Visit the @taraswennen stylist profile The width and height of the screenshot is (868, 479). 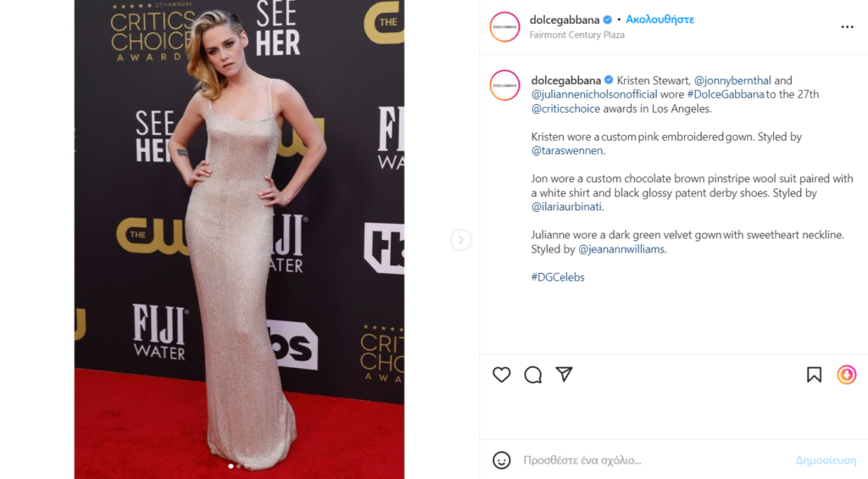[x=567, y=151]
